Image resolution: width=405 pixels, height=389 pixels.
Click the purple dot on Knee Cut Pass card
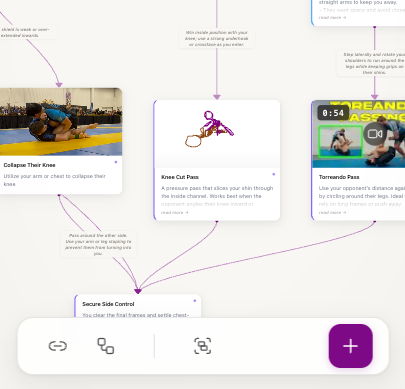click(274, 174)
